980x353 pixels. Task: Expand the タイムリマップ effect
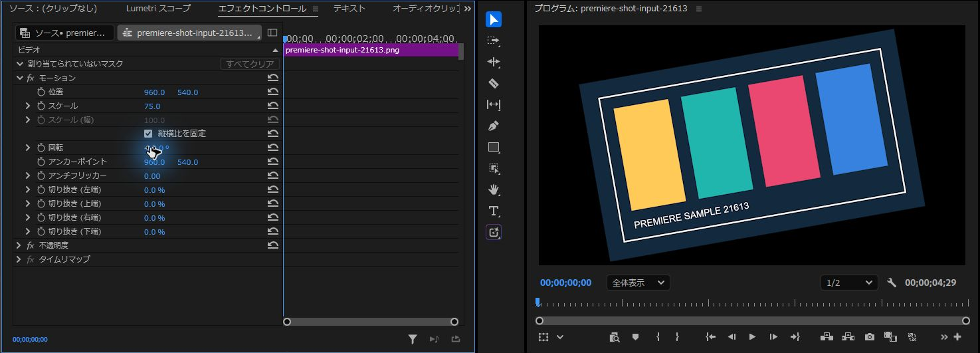pos(19,259)
